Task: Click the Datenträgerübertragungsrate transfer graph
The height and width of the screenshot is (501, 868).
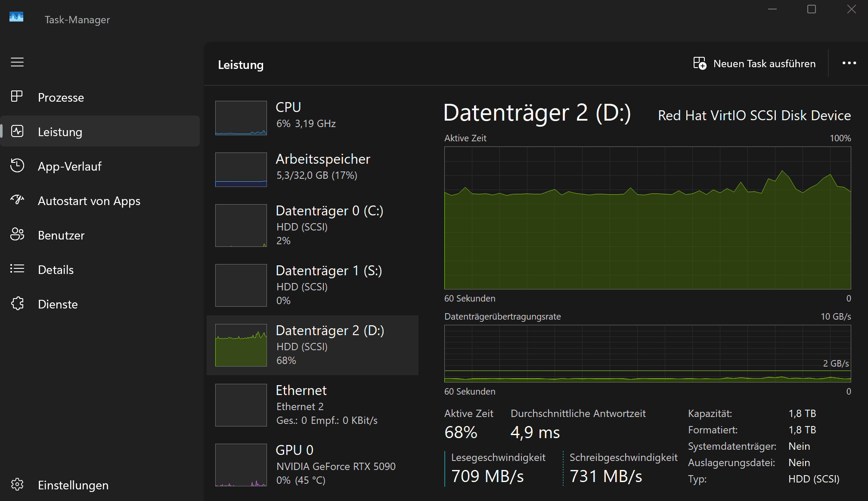Action: [647, 353]
